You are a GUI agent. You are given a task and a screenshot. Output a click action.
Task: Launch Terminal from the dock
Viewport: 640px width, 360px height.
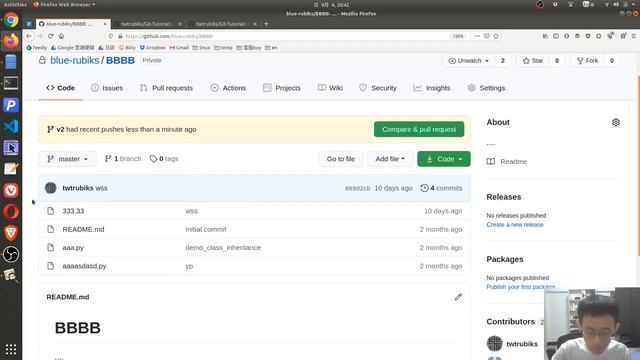click(x=11, y=83)
